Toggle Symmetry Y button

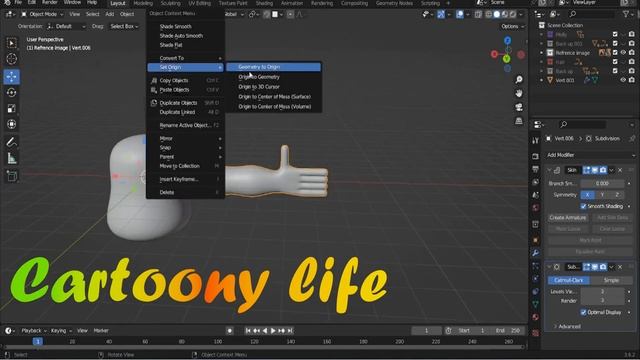(602, 195)
